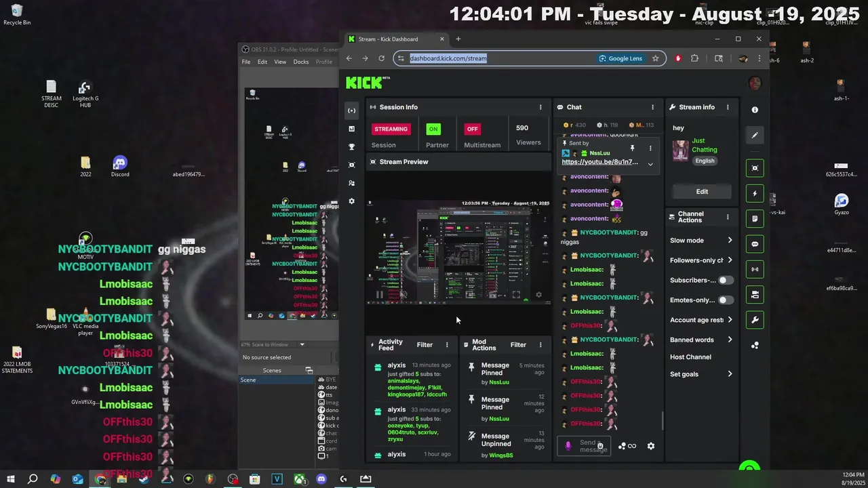Select 'Scene' in OBS Scenes list
The image size is (868, 488).
275,380
